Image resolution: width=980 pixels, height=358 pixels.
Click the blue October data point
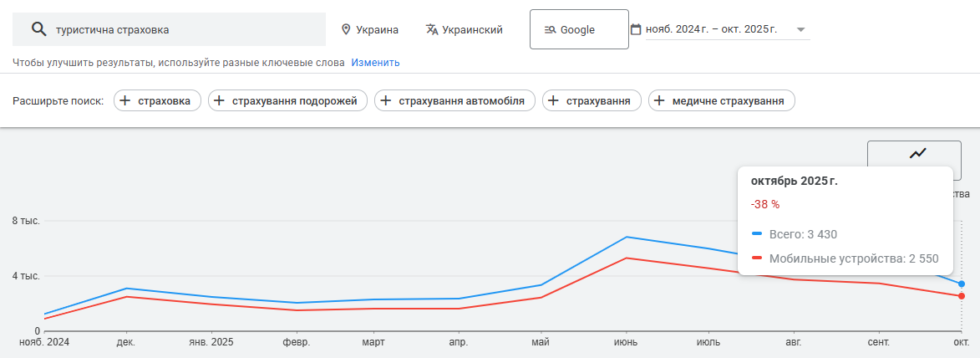(962, 284)
